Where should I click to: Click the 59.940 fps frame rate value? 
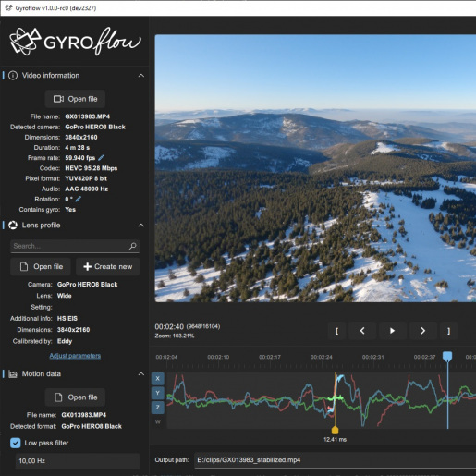coord(79,158)
